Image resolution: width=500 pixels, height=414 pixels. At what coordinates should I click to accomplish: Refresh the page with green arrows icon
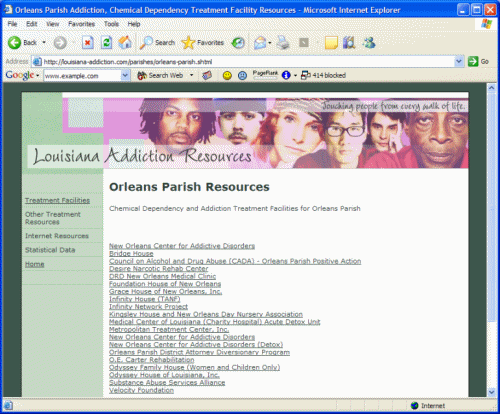[106, 43]
